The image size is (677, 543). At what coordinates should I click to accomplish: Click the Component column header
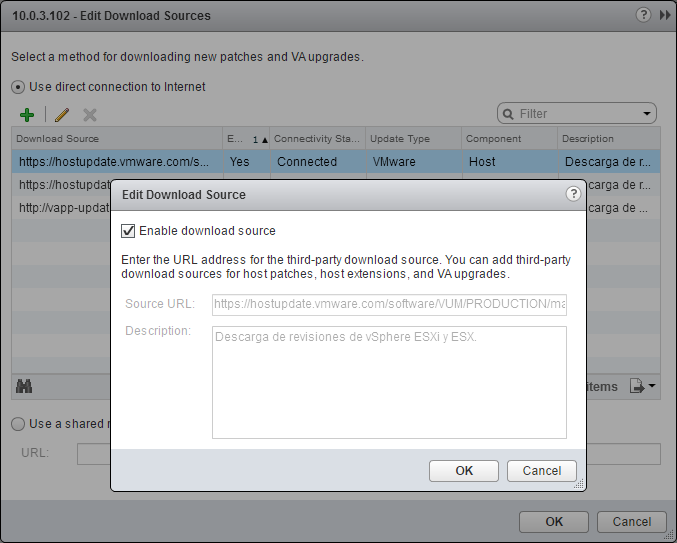pyautogui.click(x=506, y=139)
